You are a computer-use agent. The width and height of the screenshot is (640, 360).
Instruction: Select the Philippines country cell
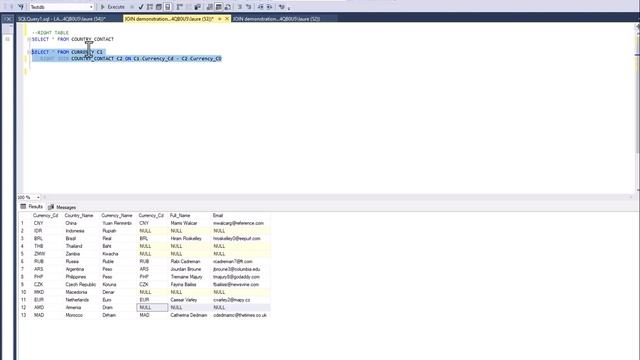tap(81, 277)
